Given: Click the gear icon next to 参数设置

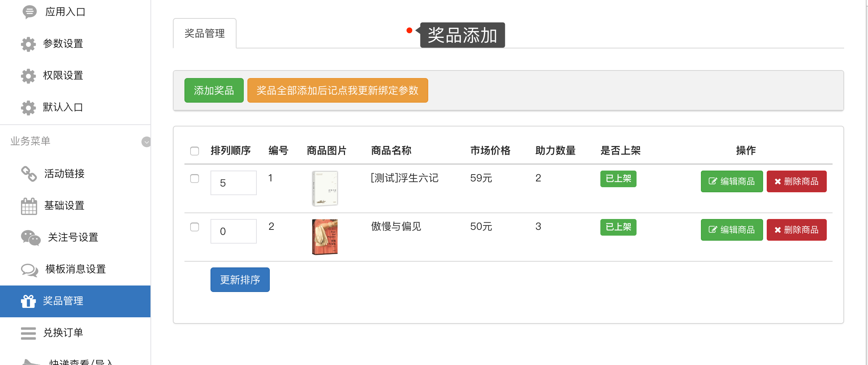Looking at the screenshot, I should 28,44.
